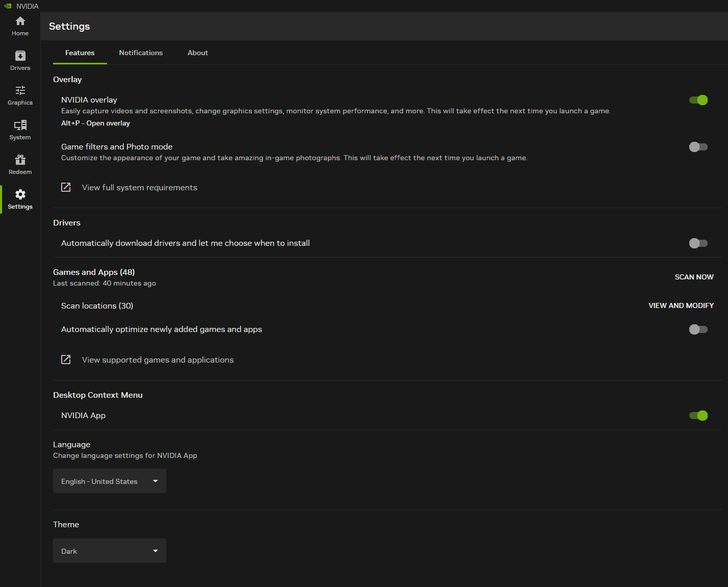
Task: Click the Overlay section heading
Action: pos(67,79)
